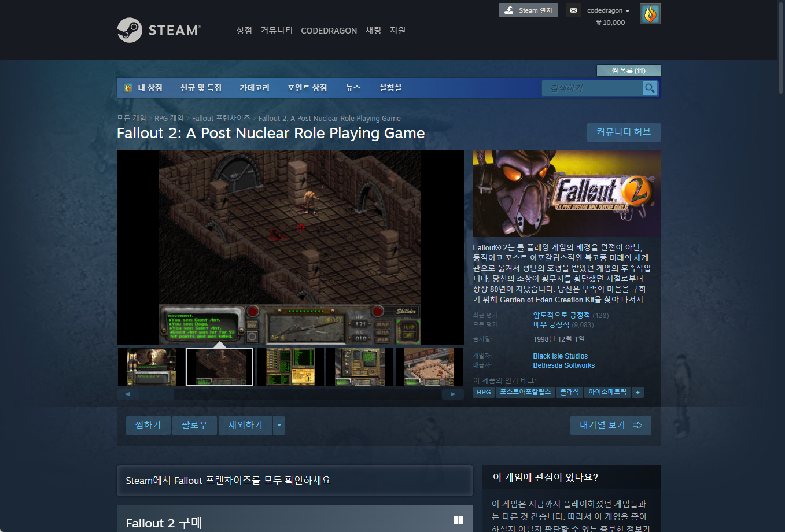
Task: Select first thumbnail with character portrait
Action: coord(152,367)
